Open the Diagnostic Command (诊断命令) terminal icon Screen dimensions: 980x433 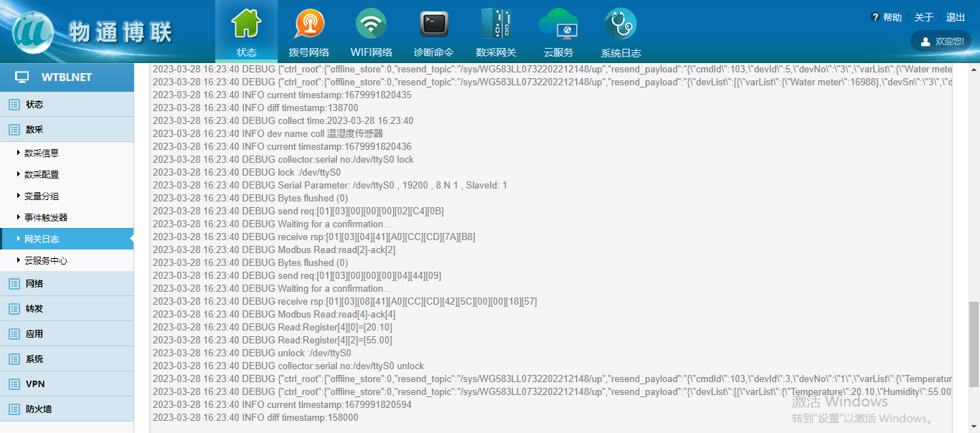click(x=433, y=25)
